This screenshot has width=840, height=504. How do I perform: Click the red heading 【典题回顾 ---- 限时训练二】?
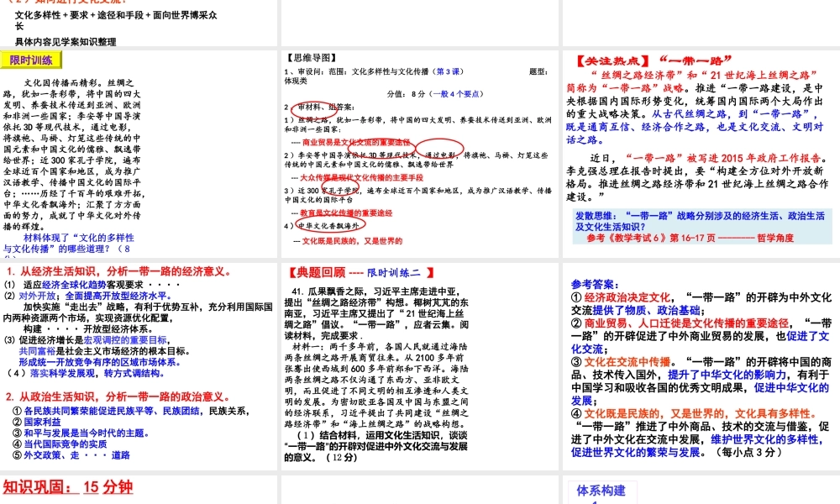361,273
